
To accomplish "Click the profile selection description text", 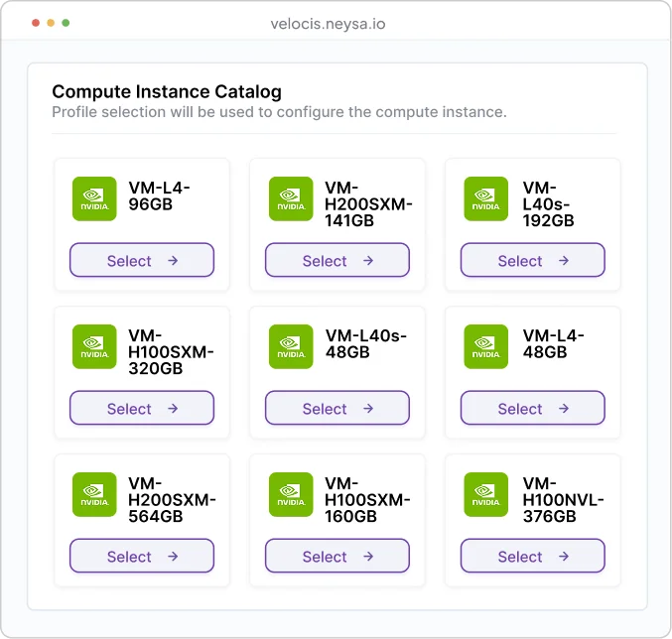I will (279, 112).
